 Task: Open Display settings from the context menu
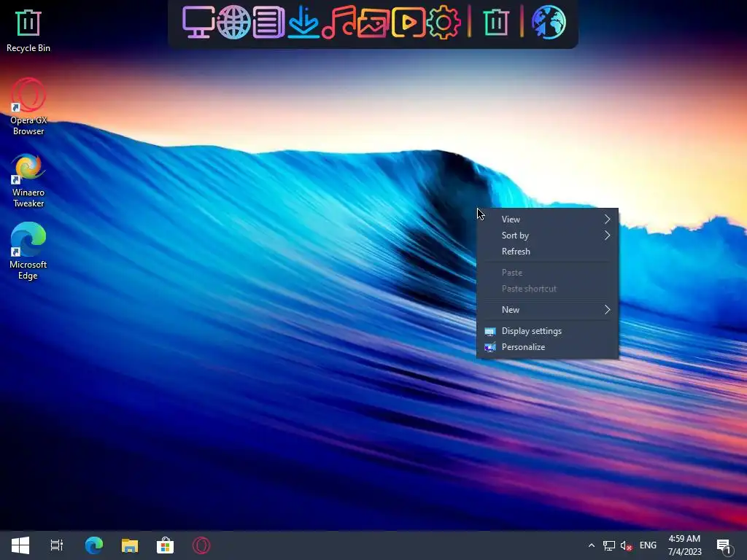[x=547, y=331]
